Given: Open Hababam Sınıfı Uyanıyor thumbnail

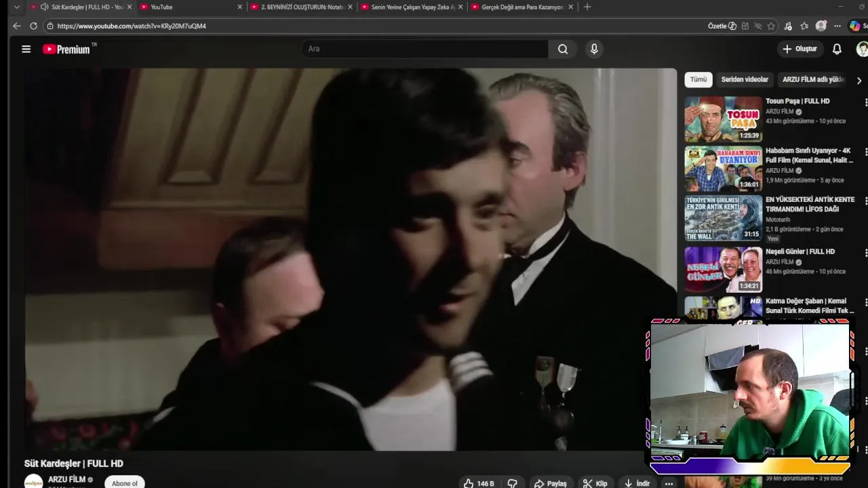Looking at the screenshot, I should pos(723,169).
